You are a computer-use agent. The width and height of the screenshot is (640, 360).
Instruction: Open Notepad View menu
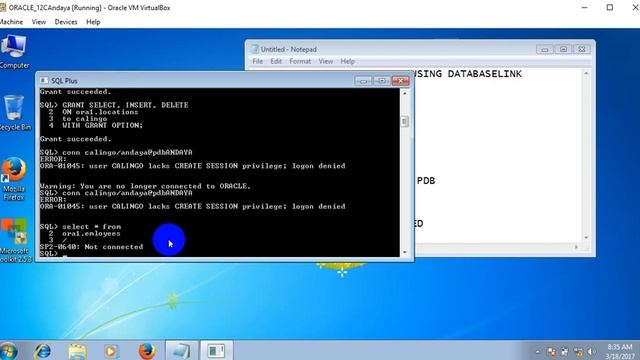tap(326, 61)
